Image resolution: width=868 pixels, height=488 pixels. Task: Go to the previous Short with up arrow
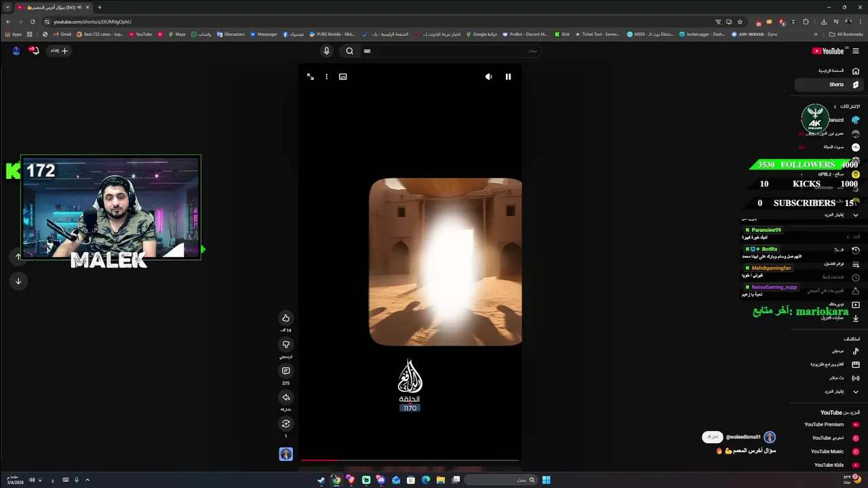(18, 256)
